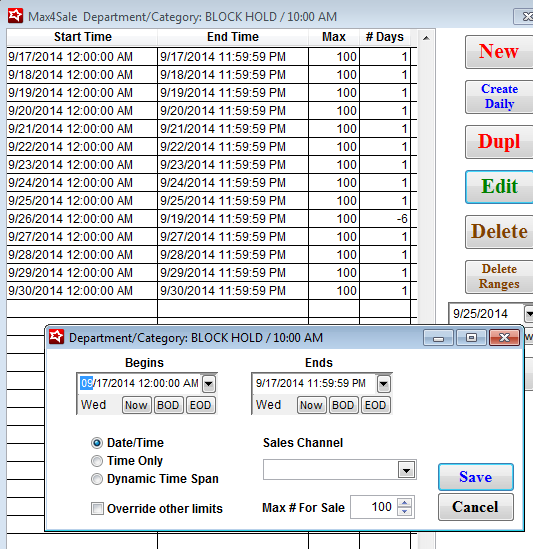The height and width of the screenshot is (549, 533).
Task: Click the Max # For Sale value field
Action: pyautogui.click(x=374, y=507)
